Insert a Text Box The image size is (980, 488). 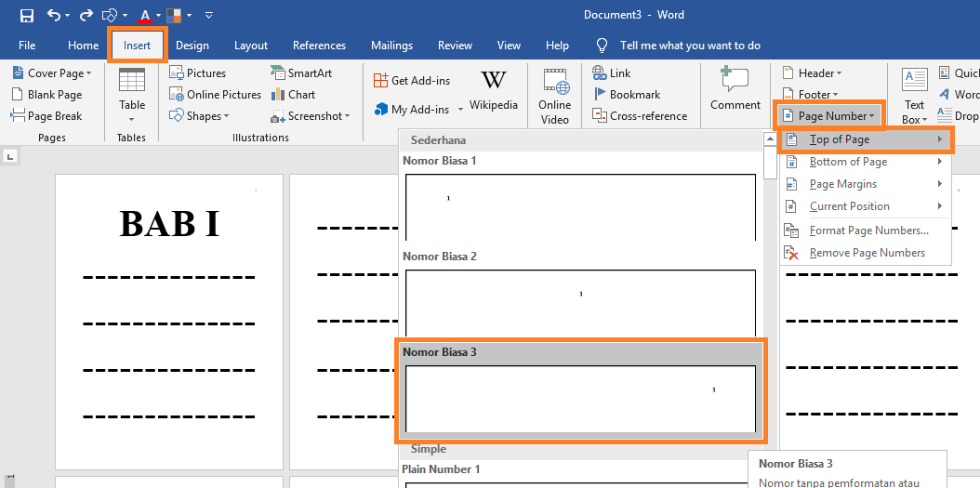pos(914,96)
